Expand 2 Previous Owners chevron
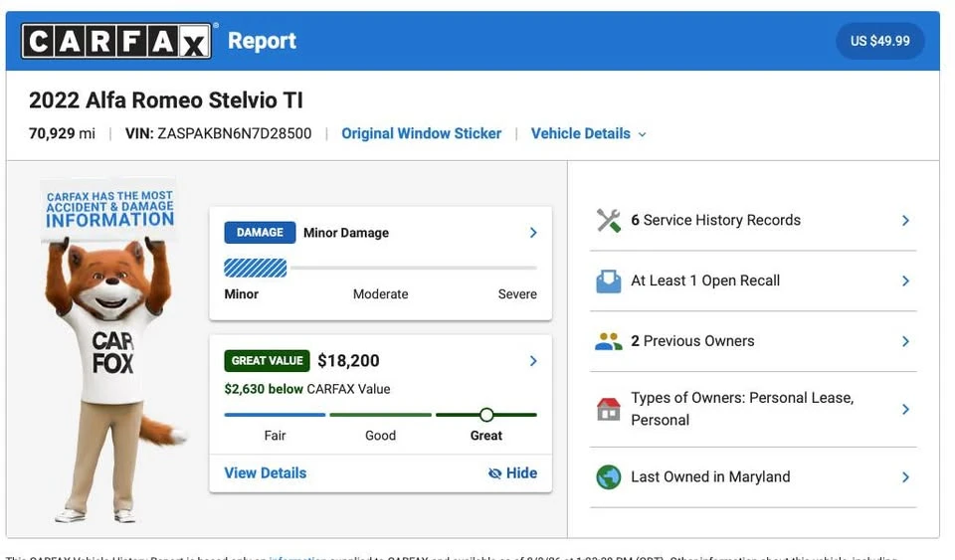 (905, 341)
